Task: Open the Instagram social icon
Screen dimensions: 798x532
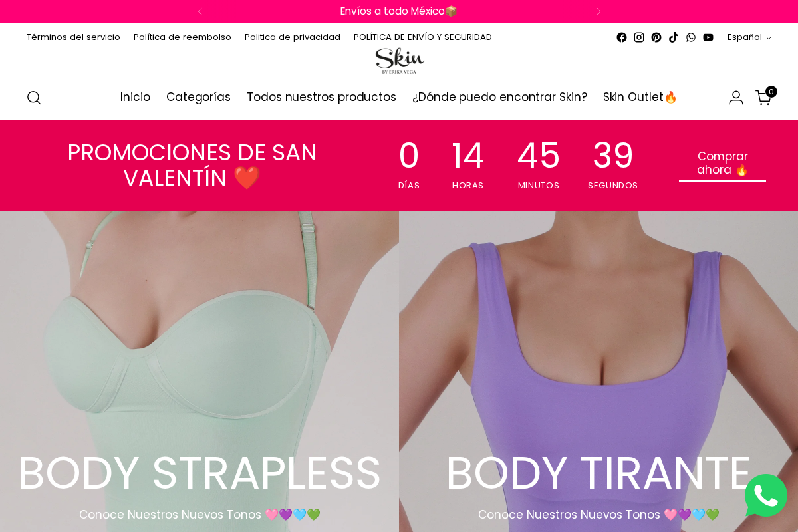Action: pyautogui.click(x=639, y=37)
